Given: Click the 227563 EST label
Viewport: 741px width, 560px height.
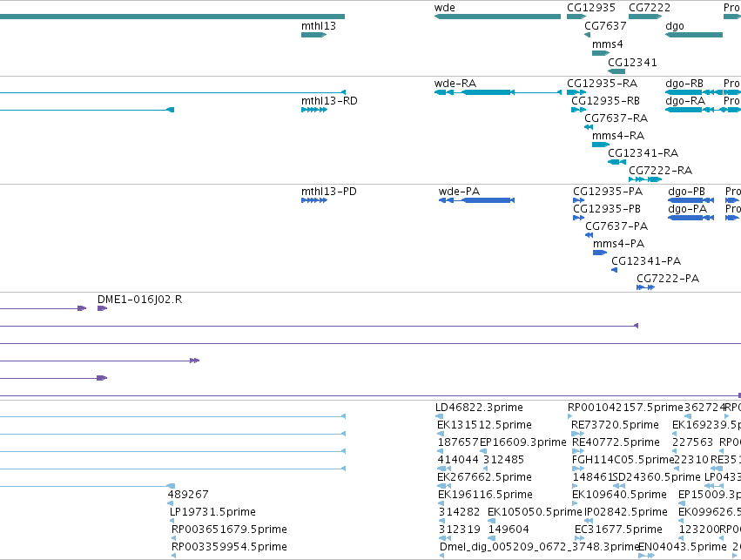Looking at the screenshot, I should [x=692, y=442].
